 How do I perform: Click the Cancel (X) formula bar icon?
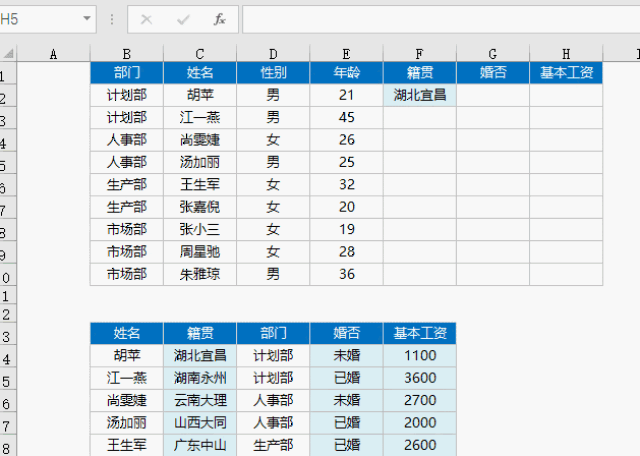click(146, 19)
